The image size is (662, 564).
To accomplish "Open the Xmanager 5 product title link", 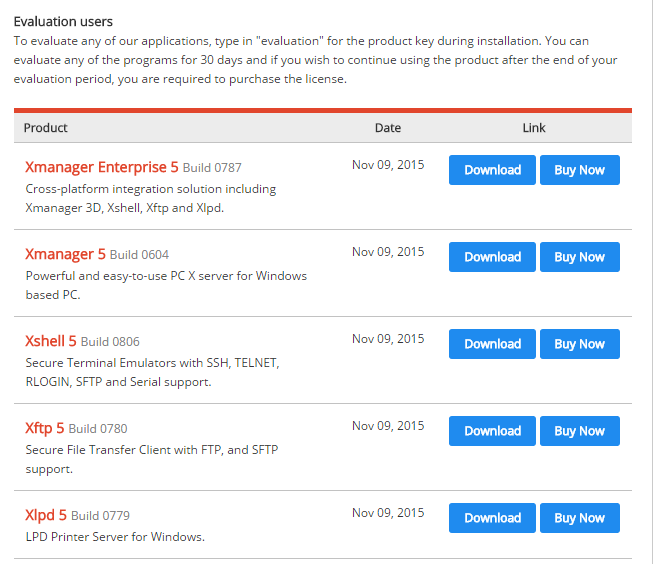I will pos(65,254).
